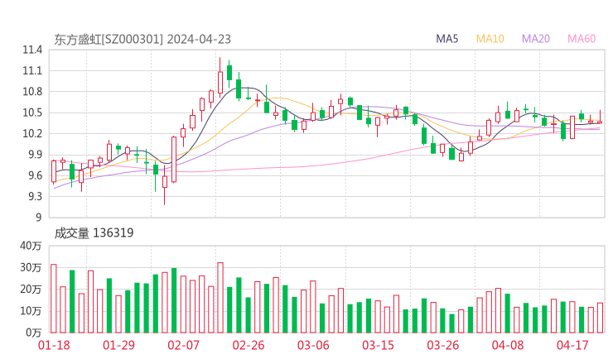Image resolution: width=613 pixels, height=364 pixels.
Task: Click the 11.4 price axis label
Action: 32,50
